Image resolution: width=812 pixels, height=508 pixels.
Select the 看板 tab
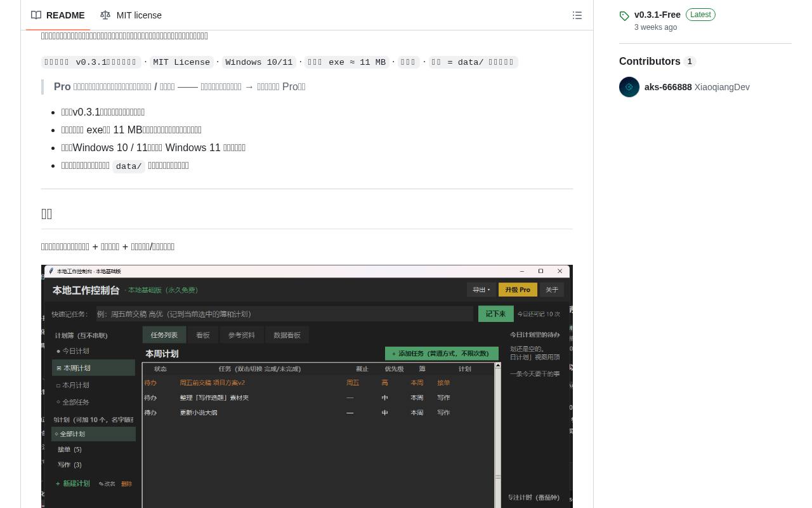click(203, 335)
